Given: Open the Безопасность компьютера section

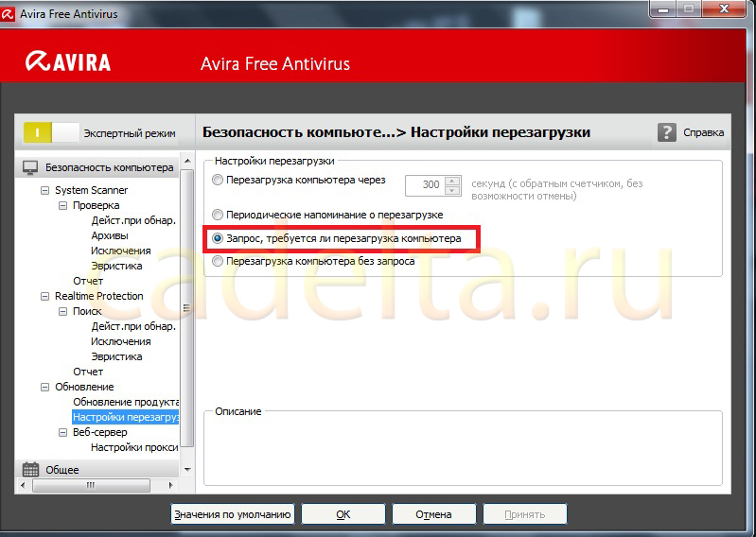Looking at the screenshot, I should coord(97,167).
